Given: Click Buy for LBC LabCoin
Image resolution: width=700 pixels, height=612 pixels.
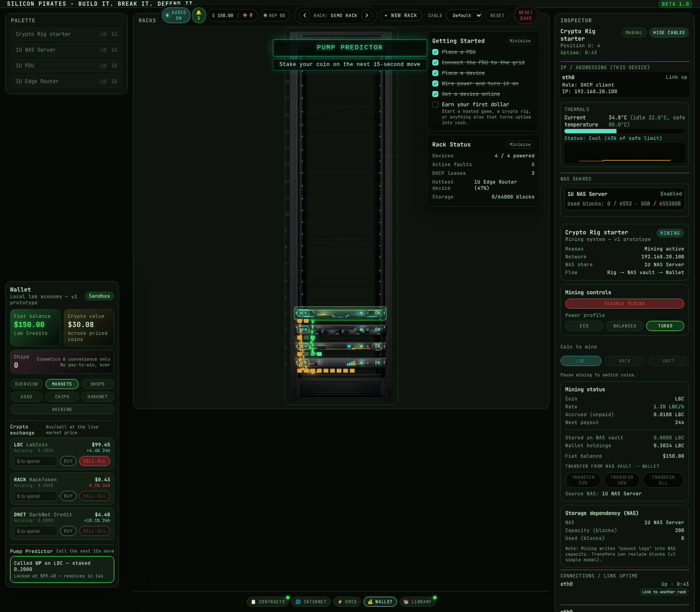Looking at the screenshot, I should click(x=68, y=461).
